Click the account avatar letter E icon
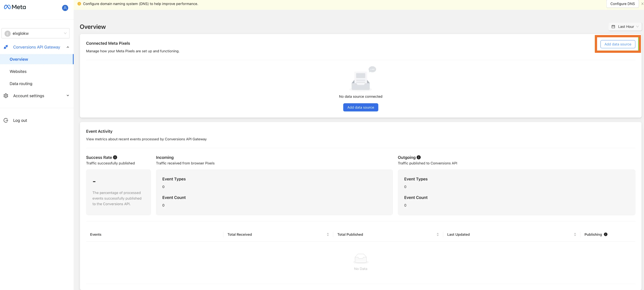The height and width of the screenshot is (290, 644). pos(7,33)
